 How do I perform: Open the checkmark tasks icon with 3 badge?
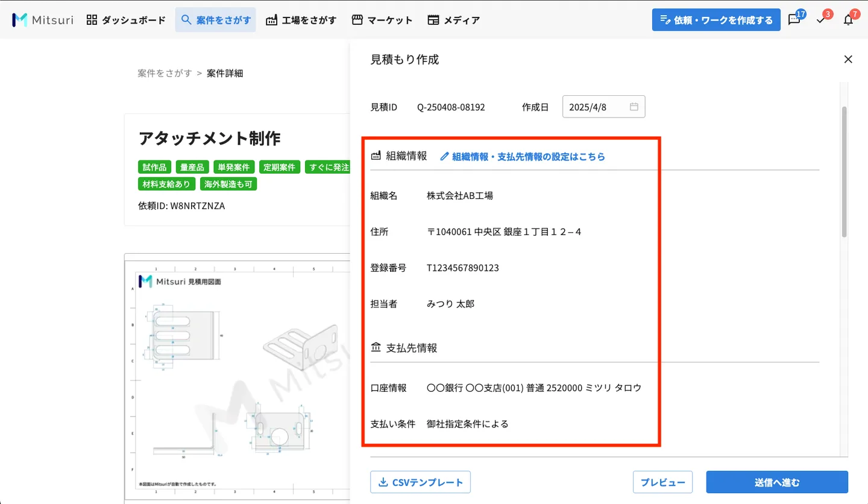point(821,20)
